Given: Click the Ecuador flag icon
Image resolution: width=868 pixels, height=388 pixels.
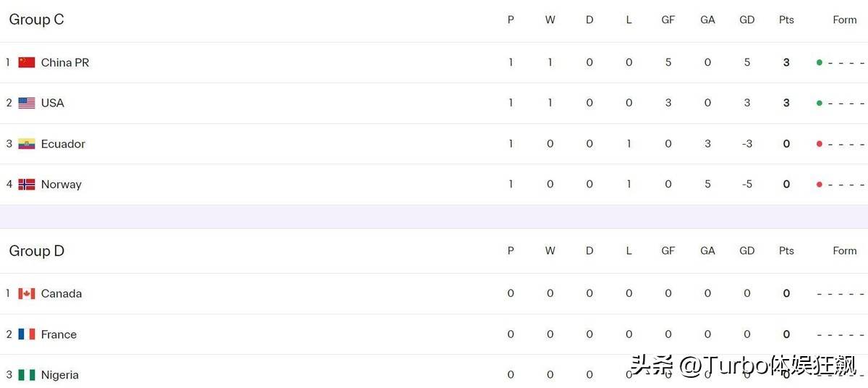Looking at the screenshot, I should pos(27,143).
